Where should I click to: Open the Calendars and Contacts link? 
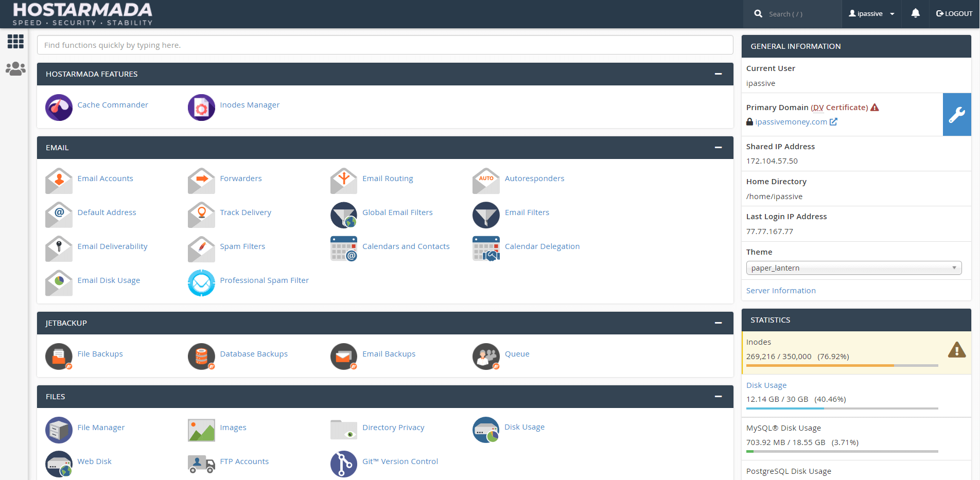click(x=406, y=246)
